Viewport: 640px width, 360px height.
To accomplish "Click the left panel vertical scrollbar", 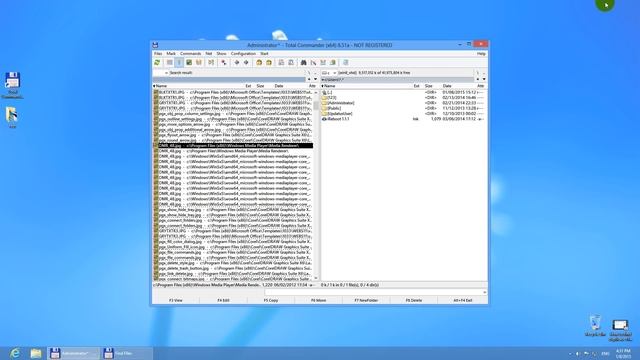I will click(316, 185).
